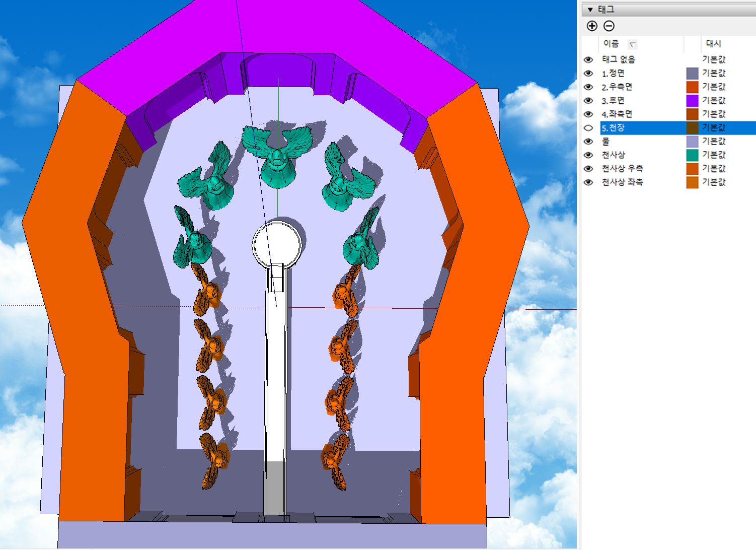Click the 대시 column header
Screen dimensions: 756x550
click(713, 44)
